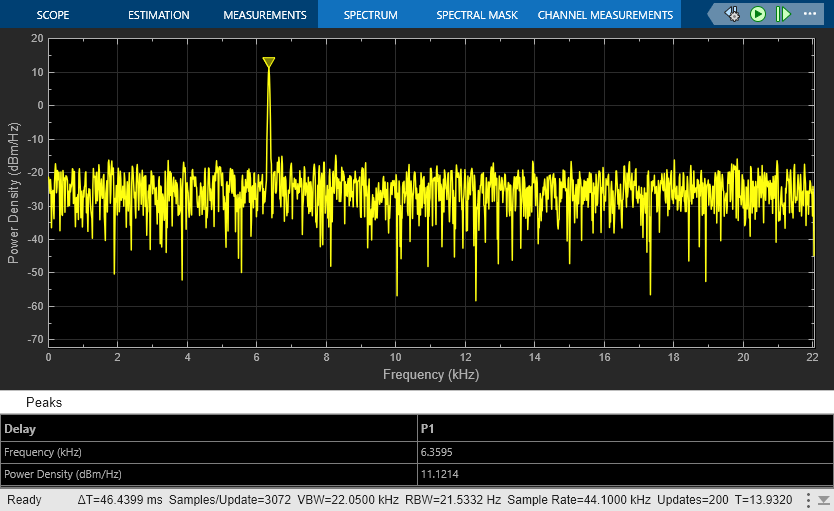Click the green Run playback button

tap(758, 14)
